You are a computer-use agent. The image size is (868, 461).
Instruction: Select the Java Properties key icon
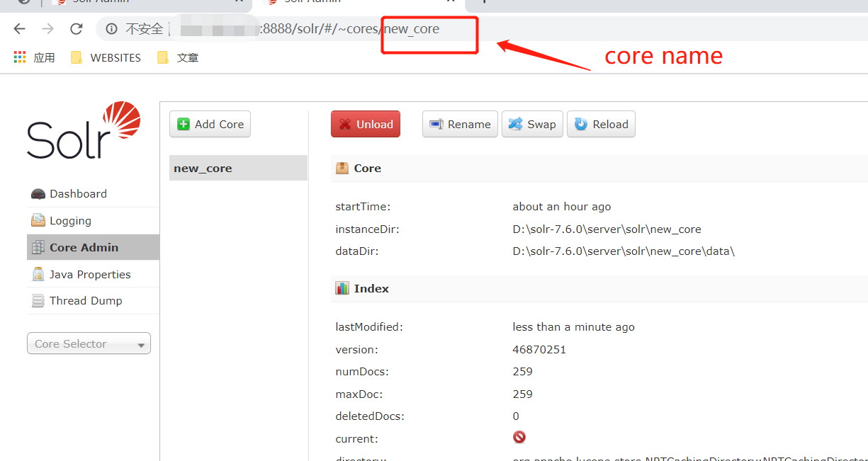pyautogui.click(x=38, y=274)
